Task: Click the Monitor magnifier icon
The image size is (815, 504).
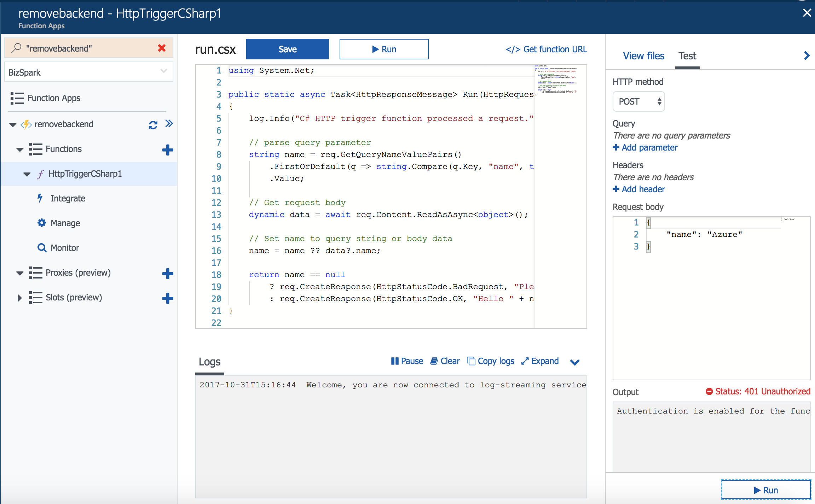Action: [x=42, y=248]
